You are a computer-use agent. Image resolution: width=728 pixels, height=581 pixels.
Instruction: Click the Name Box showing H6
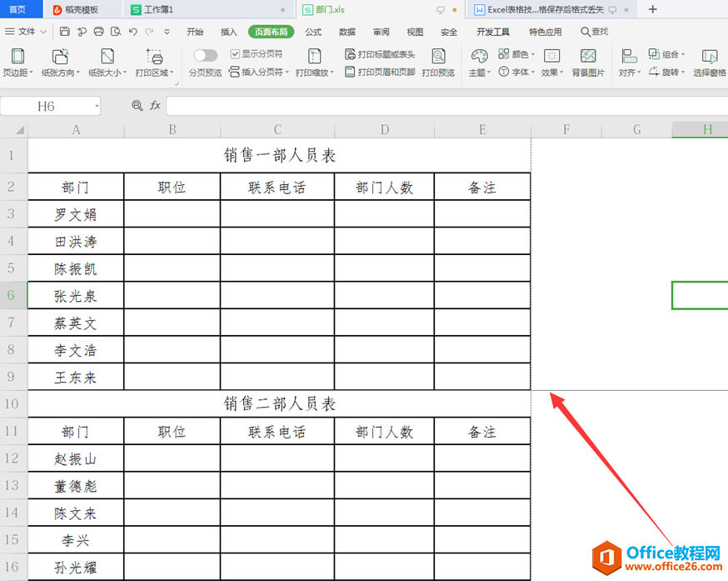(46, 106)
